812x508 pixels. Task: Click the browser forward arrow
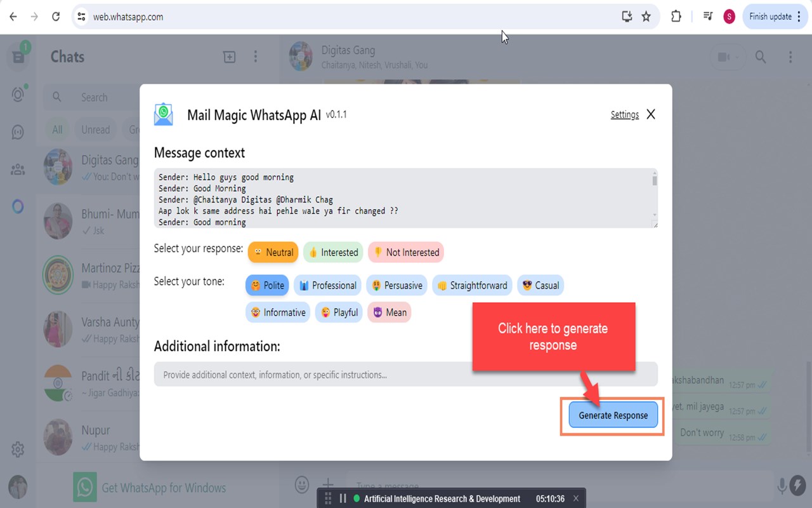[34, 17]
